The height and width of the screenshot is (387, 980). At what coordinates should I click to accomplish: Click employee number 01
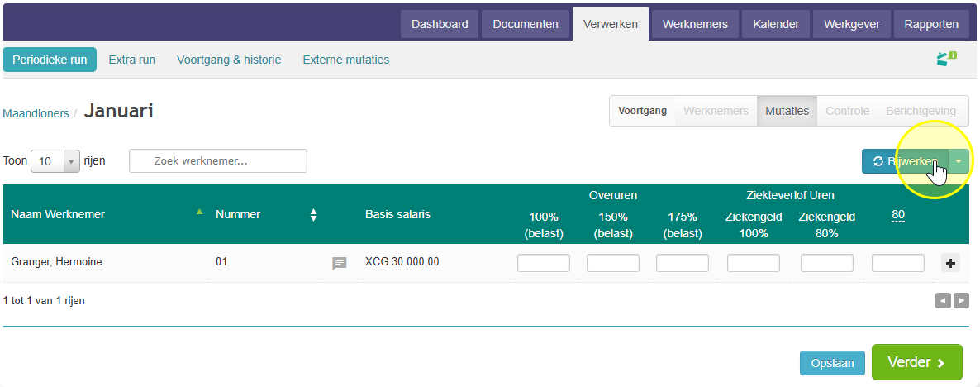[221, 262]
